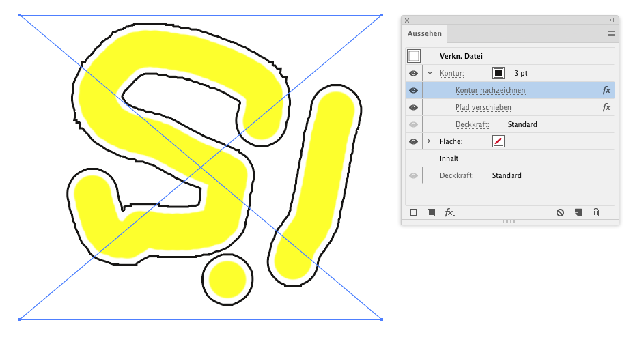Image resolution: width=644 pixels, height=344 pixels.
Task: Click the Deckkraft link under Inhalt
Action: click(x=456, y=175)
